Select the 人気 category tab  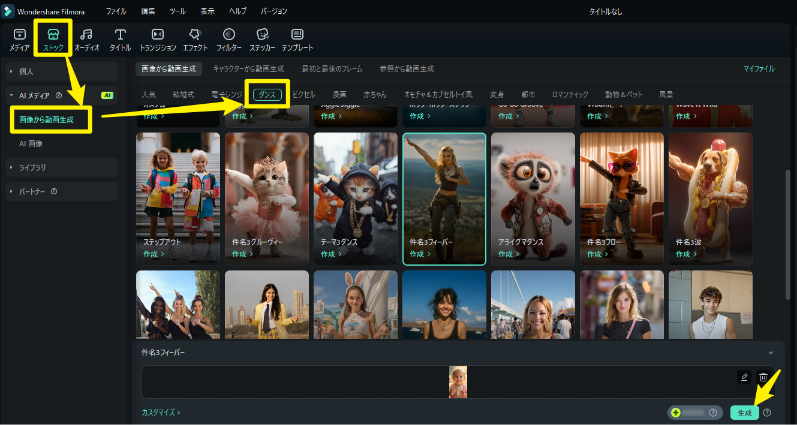tap(148, 95)
